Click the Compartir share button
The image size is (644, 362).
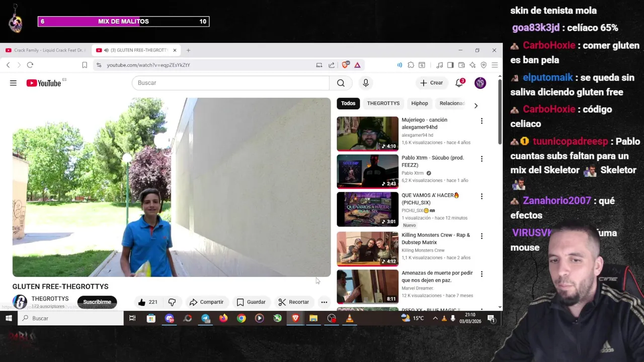[x=207, y=302]
